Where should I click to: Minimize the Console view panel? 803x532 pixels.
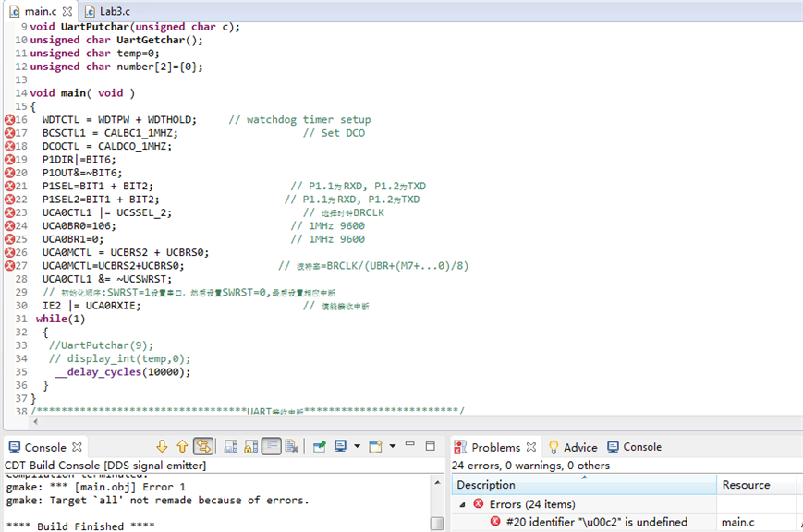coord(410,446)
